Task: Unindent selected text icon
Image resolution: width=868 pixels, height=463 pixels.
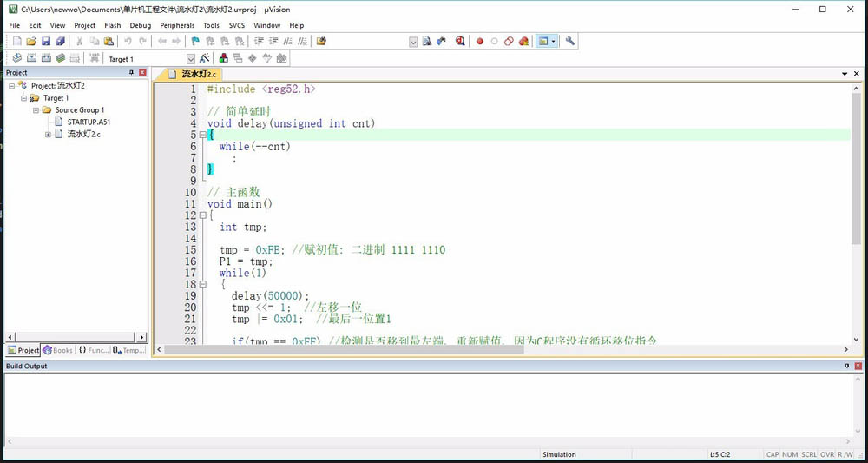Action: [273, 41]
